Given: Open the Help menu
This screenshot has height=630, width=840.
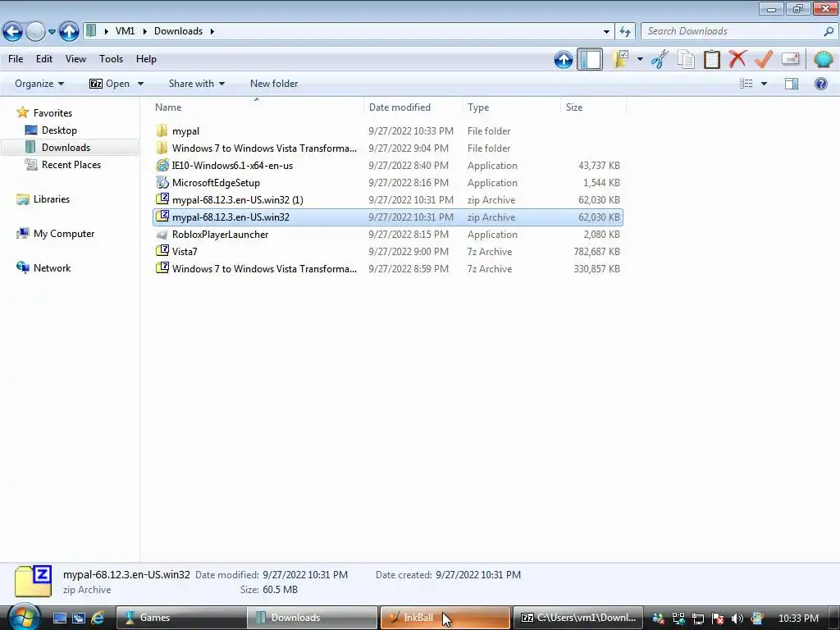Looking at the screenshot, I should 146,59.
